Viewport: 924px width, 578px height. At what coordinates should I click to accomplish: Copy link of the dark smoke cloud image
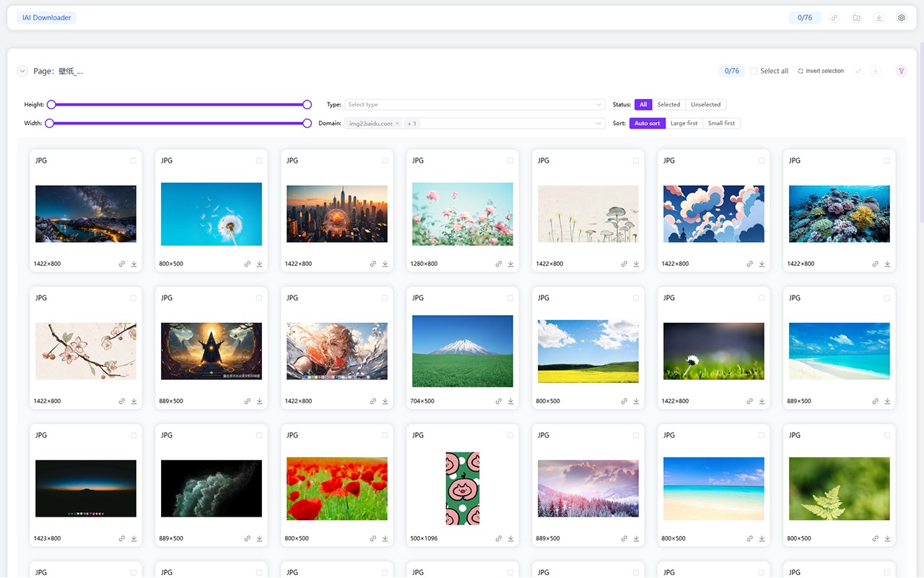click(248, 538)
